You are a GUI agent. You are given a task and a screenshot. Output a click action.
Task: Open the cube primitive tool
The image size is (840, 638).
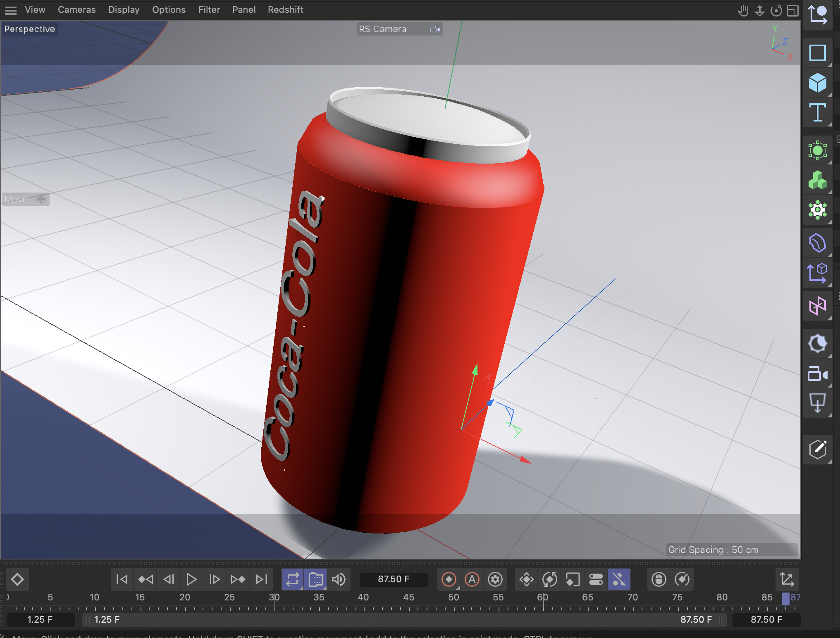817,83
